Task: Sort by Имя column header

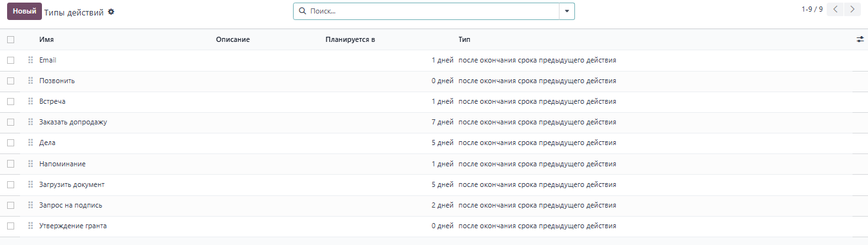Action: click(46, 39)
